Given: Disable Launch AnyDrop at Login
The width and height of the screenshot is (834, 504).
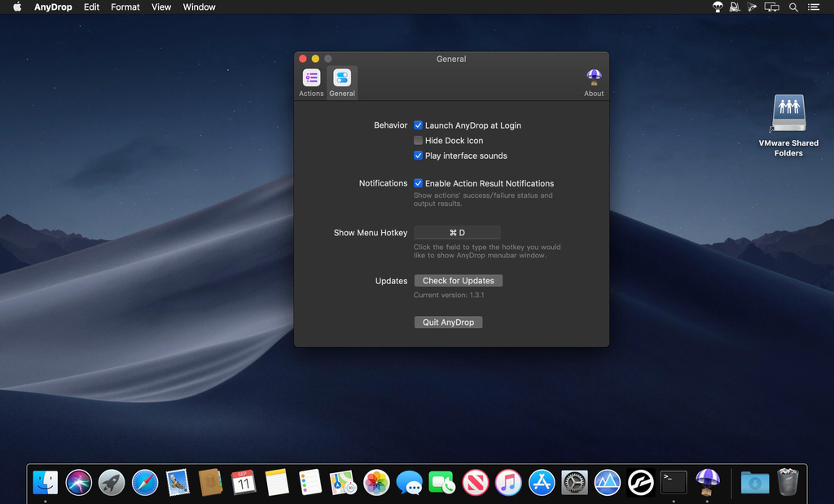Looking at the screenshot, I should click(x=419, y=125).
